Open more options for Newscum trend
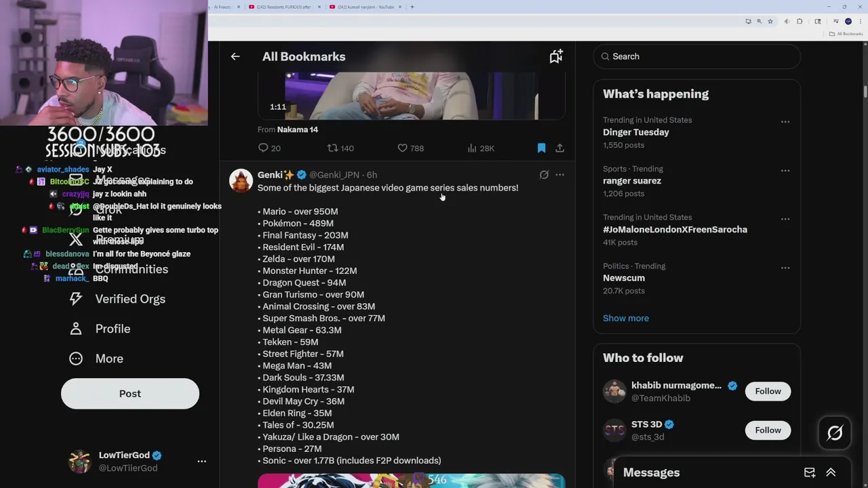868x488 pixels. (x=785, y=268)
